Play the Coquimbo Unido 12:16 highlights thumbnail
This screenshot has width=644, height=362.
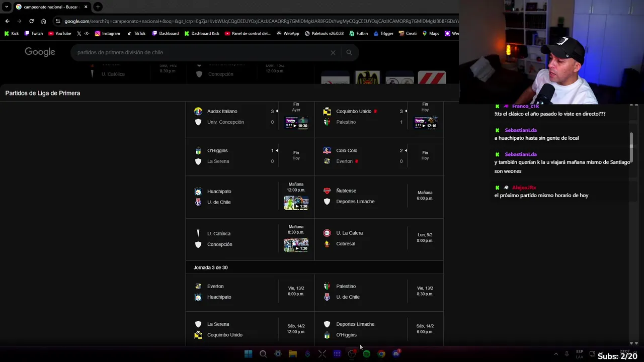pyautogui.click(x=425, y=123)
